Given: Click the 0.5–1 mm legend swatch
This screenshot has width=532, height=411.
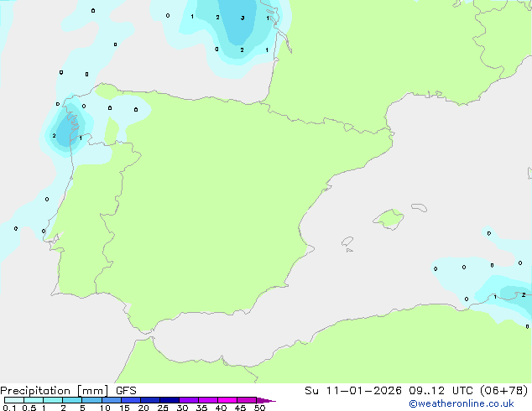Looking at the screenshot, I should (x=34, y=400).
